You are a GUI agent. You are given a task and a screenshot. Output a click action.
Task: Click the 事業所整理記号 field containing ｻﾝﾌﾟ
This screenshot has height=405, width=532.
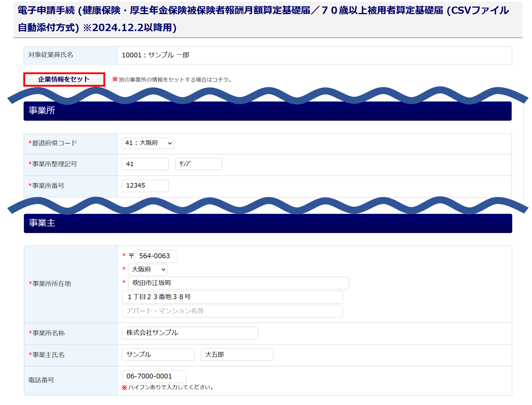(198, 164)
